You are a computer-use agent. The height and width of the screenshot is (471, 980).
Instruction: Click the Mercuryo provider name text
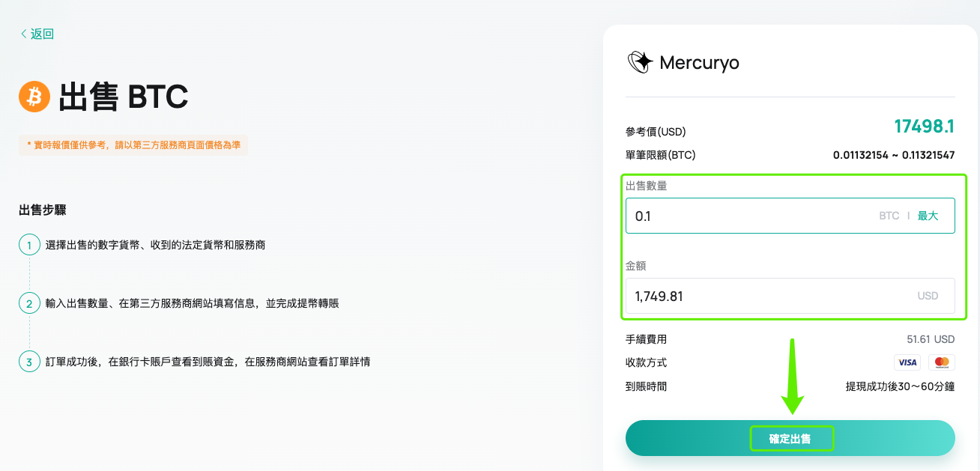coord(699,63)
